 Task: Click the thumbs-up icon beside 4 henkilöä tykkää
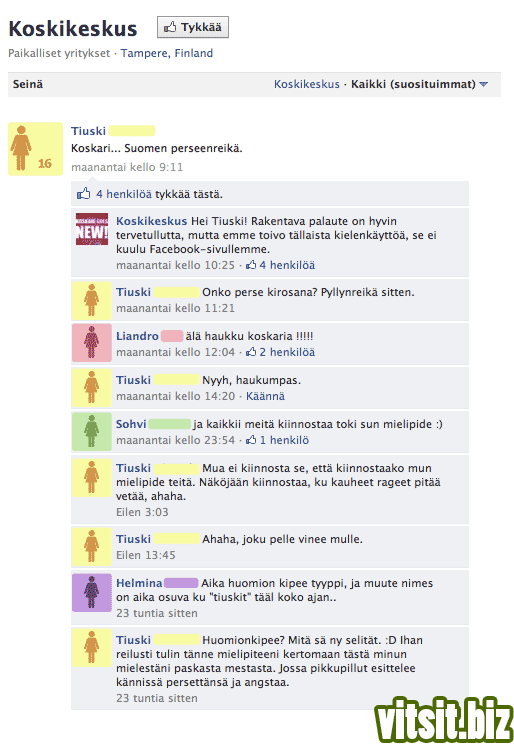pos(84,193)
